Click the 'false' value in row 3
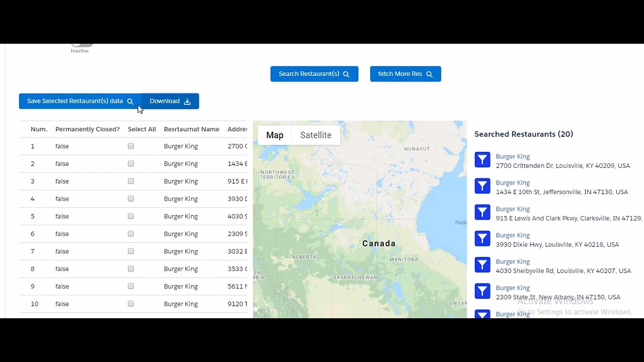 (62, 182)
